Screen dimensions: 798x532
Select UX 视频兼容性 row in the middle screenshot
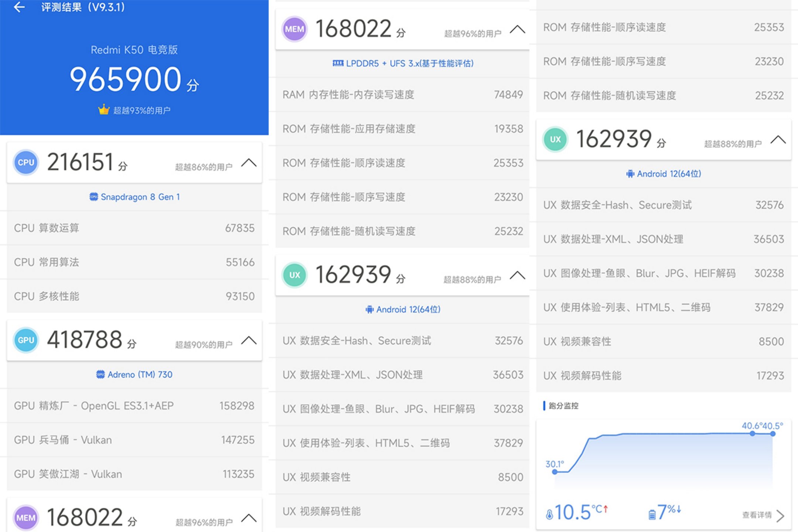(x=403, y=477)
